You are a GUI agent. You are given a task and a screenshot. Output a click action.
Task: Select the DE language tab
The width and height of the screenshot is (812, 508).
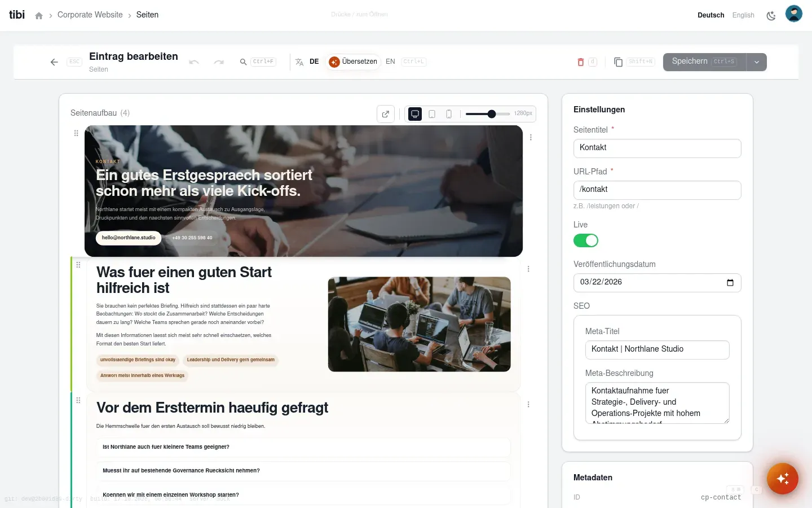(314, 62)
